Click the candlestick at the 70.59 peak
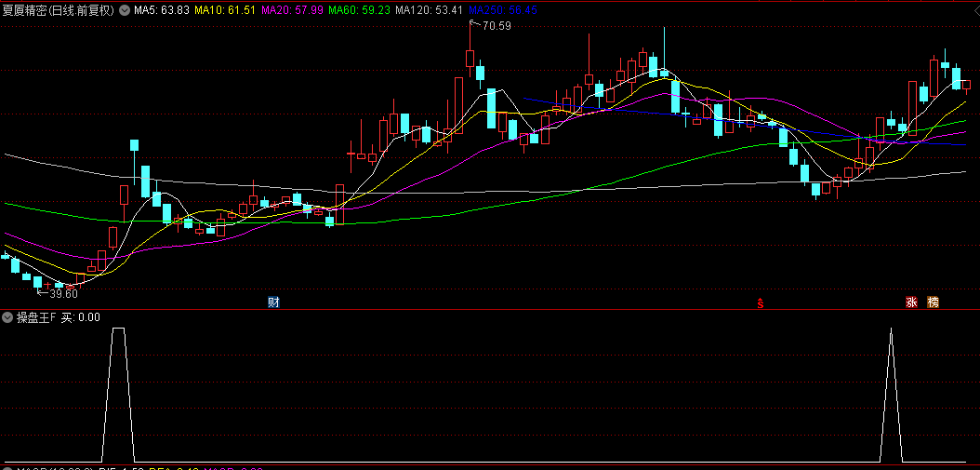Screen dimensions: 980x470 click(x=470, y=58)
